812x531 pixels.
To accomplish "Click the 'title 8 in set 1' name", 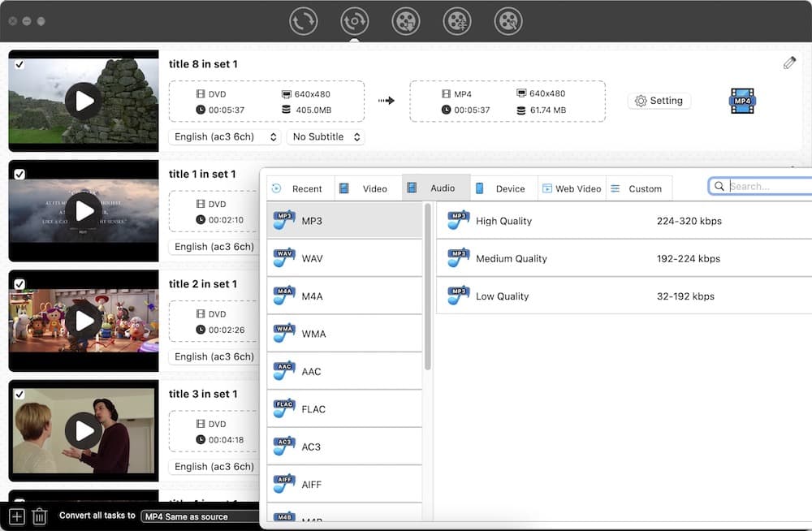I will coord(203,63).
